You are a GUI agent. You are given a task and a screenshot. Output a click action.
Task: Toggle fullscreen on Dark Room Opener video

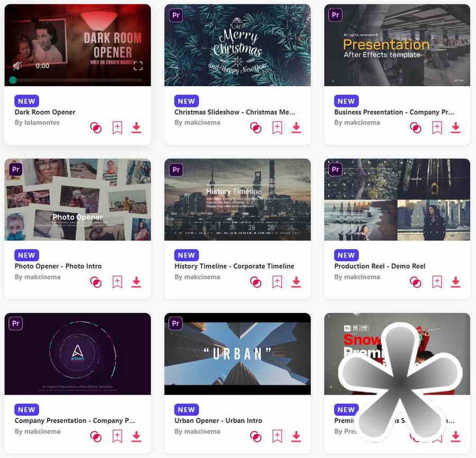coord(138,66)
